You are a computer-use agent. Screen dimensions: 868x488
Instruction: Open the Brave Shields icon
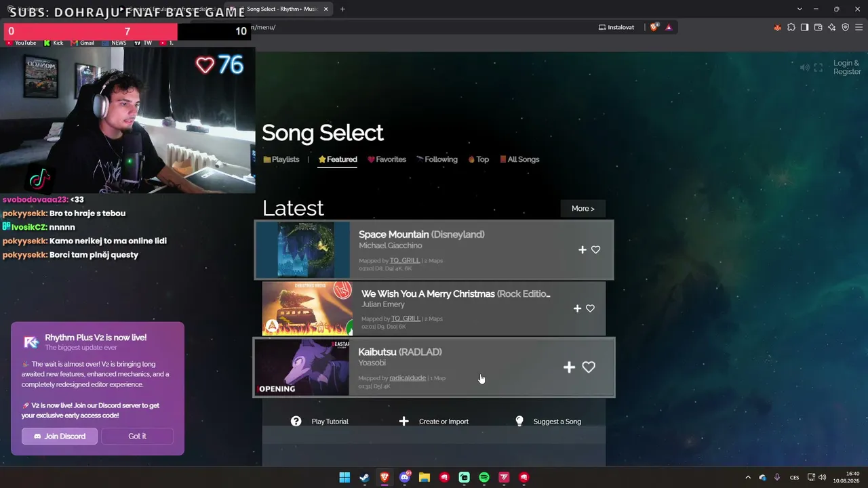coord(654,27)
